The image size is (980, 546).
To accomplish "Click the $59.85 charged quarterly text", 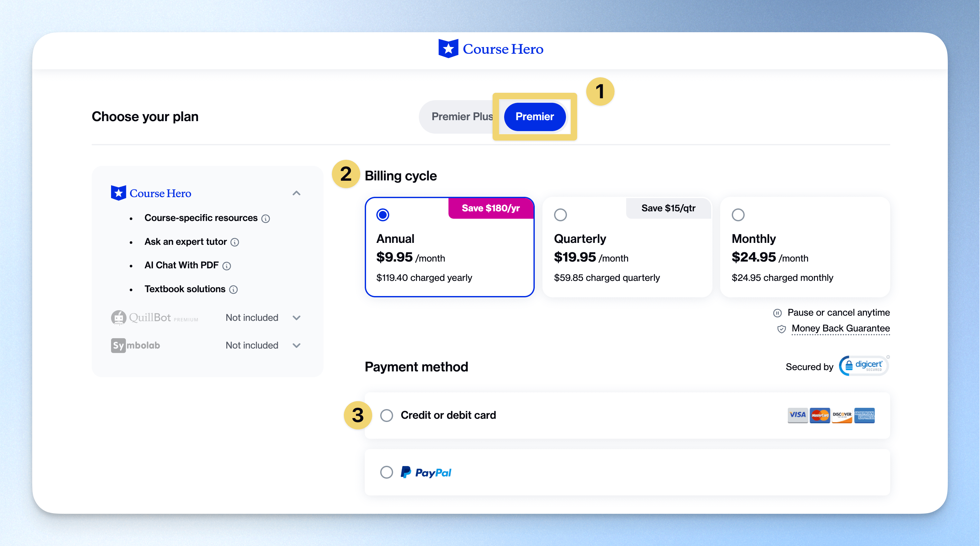I will tap(607, 278).
